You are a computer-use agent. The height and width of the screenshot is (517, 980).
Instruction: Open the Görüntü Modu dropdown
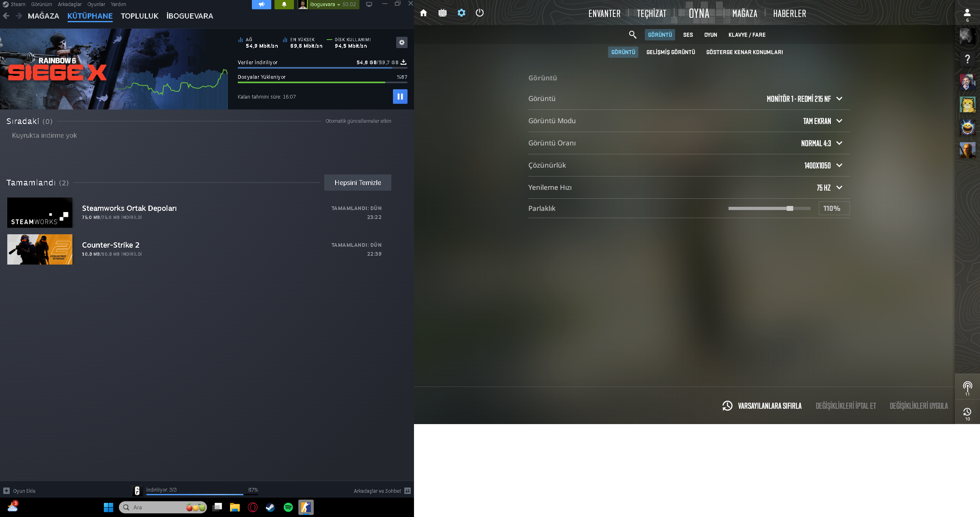823,121
